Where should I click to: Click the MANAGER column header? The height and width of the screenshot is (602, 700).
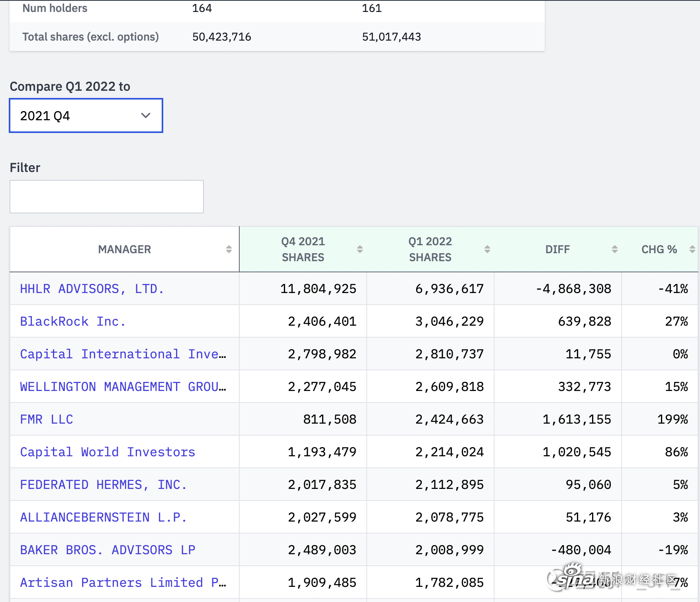[x=125, y=249]
